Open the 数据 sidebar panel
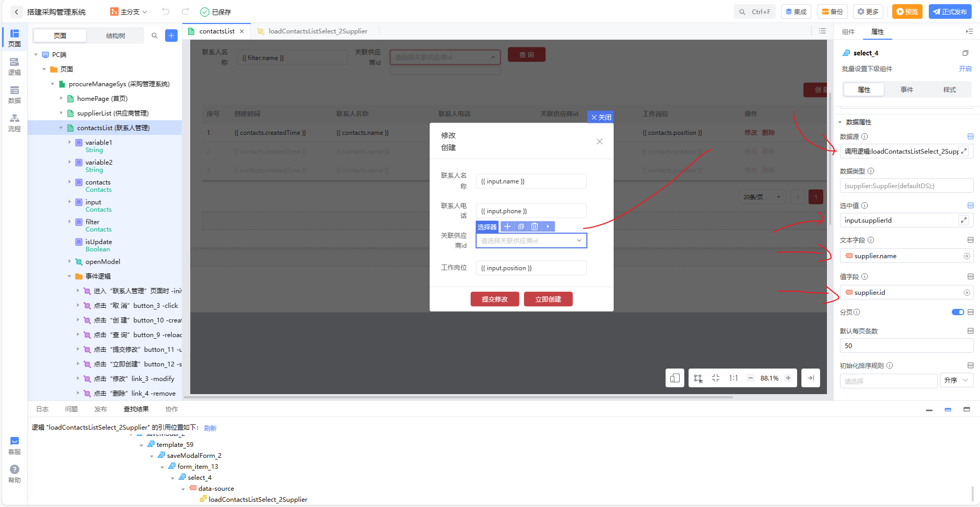 tap(15, 95)
